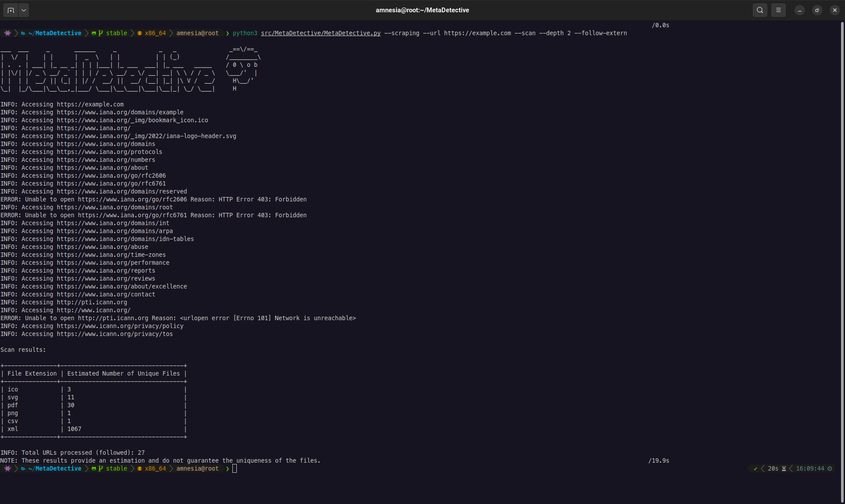Viewport: 845px width, 504px height.
Task: Open the new-tab dropdown chevron
Action: pos(24,10)
